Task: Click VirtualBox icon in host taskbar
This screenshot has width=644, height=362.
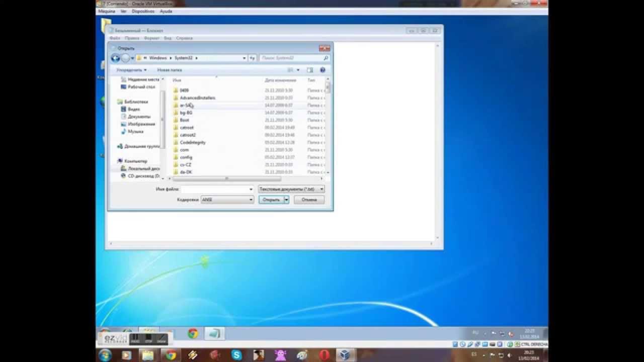Action: pyautogui.click(x=345, y=354)
